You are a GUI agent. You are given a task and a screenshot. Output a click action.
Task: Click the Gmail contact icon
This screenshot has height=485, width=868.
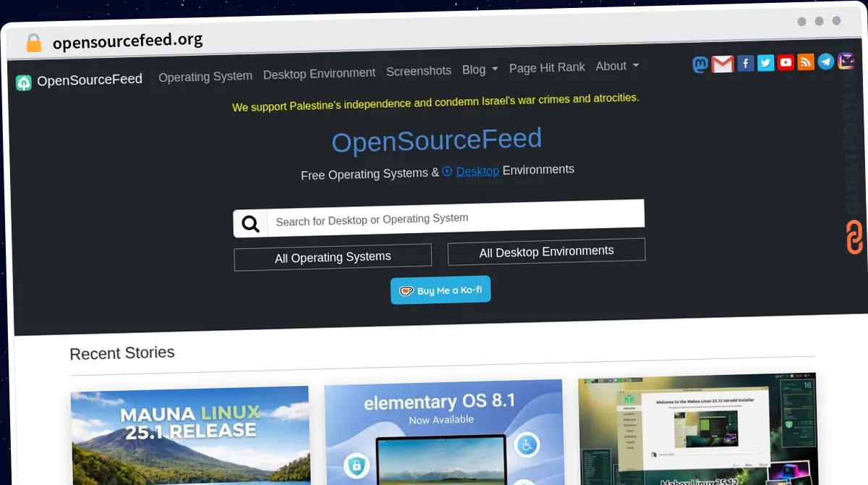tap(723, 64)
